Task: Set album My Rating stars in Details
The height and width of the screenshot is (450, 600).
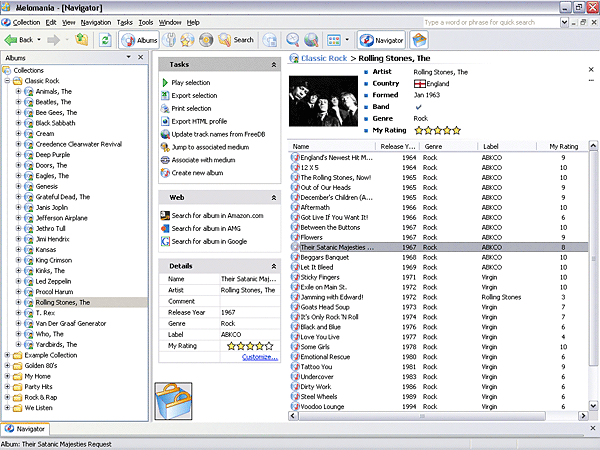Action: point(250,346)
